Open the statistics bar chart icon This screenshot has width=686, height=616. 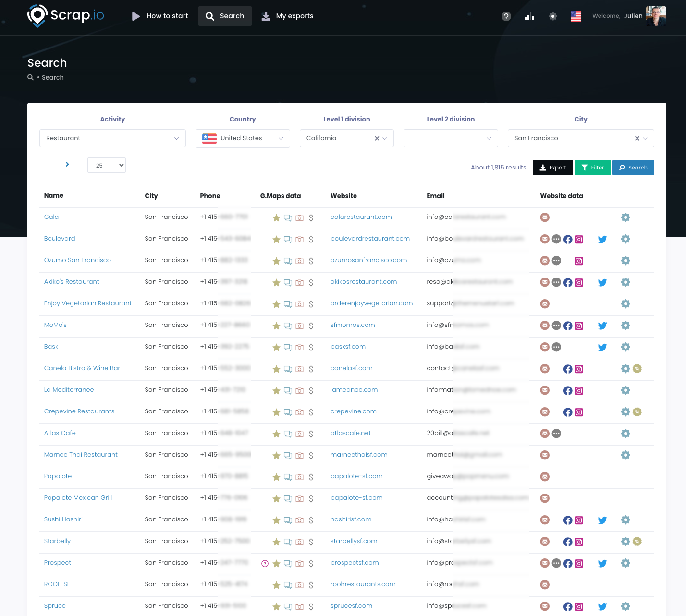(529, 16)
